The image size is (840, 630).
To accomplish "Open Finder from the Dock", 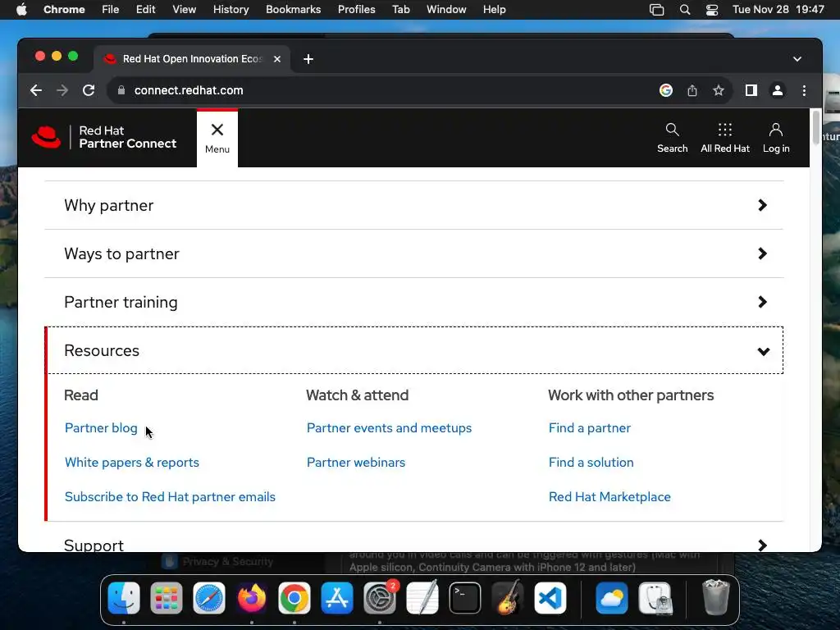I will 124,598.
